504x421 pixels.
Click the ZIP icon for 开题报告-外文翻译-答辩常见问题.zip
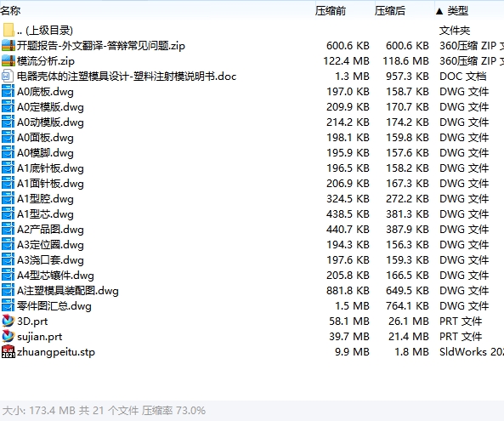click(8, 45)
